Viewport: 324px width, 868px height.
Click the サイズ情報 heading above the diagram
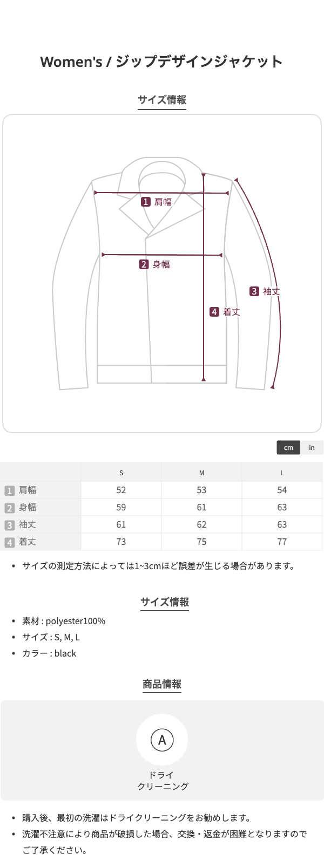162,100
